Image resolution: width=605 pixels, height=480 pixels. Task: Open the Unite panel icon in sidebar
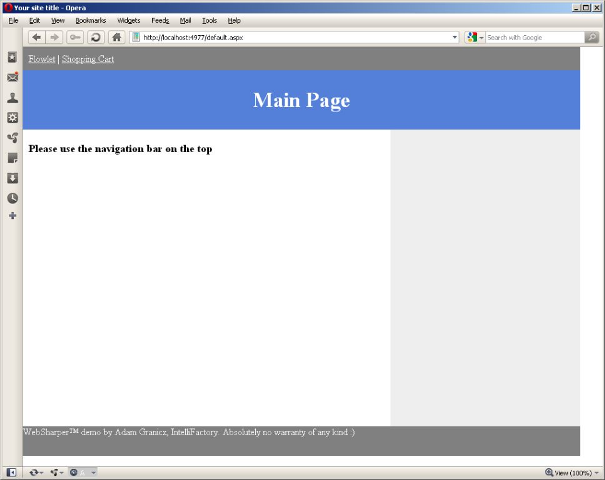12,138
